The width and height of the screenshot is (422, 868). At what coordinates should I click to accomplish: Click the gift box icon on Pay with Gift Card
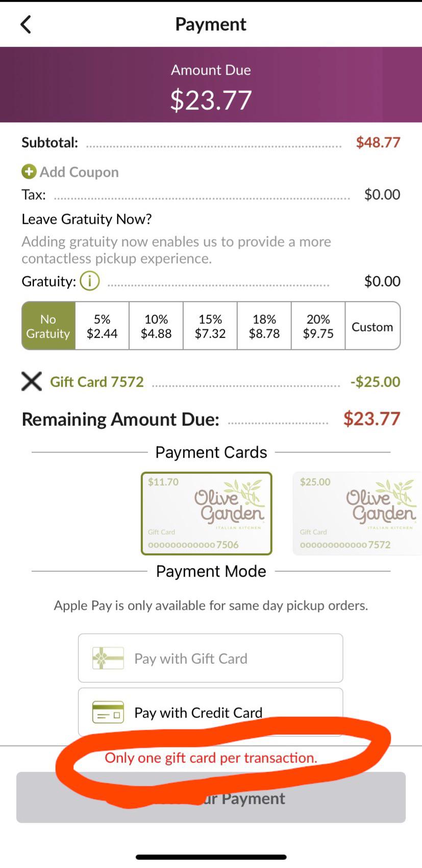click(x=107, y=658)
